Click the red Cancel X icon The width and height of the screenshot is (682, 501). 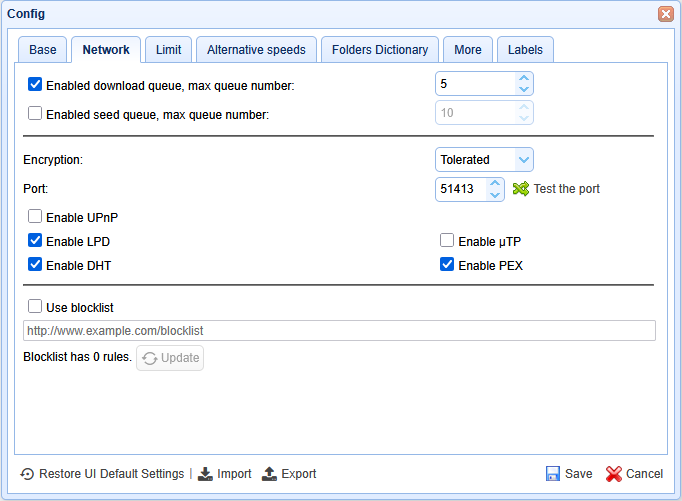tap(614, 474)
